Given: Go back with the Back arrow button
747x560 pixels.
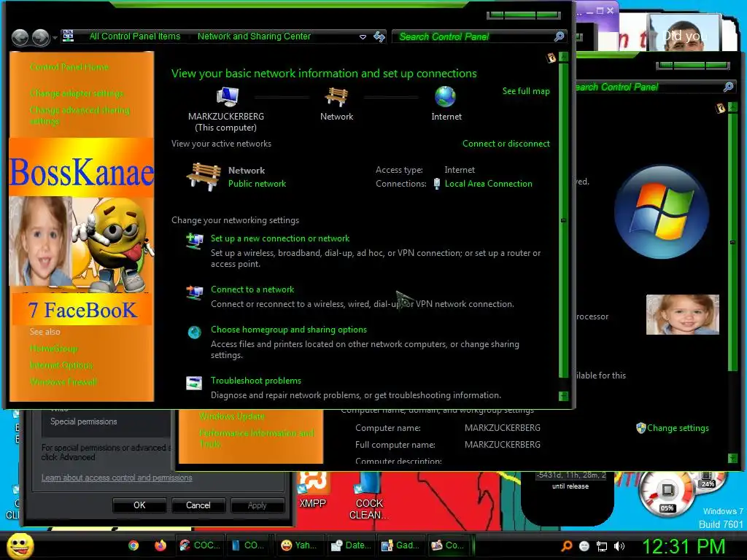Looking at the screenshot, I should 20,37.
